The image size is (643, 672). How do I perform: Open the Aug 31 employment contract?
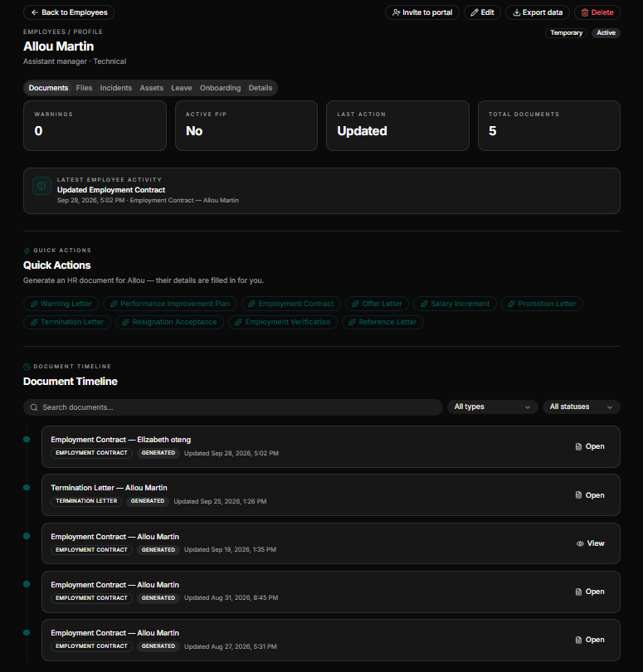pos(590,592)
